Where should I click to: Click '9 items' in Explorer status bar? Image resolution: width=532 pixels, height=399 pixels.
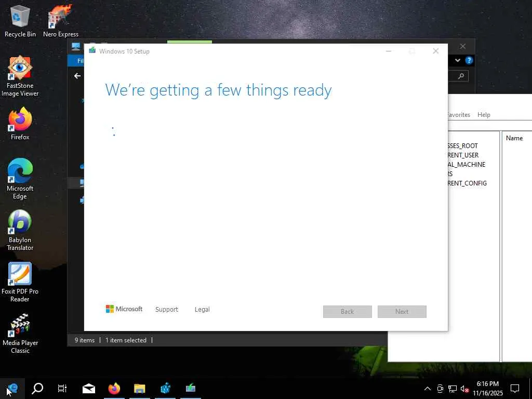click(85, 340)
